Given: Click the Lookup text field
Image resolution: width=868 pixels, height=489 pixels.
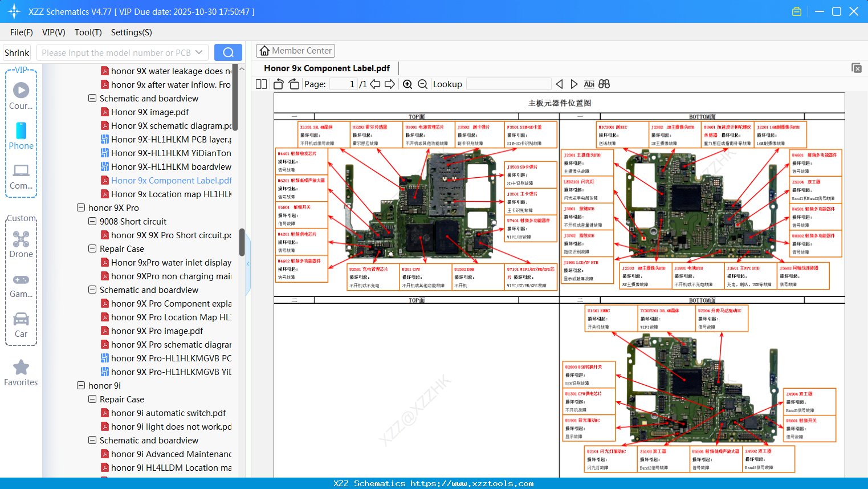Looking at the screenshot, I should point(508,84).
